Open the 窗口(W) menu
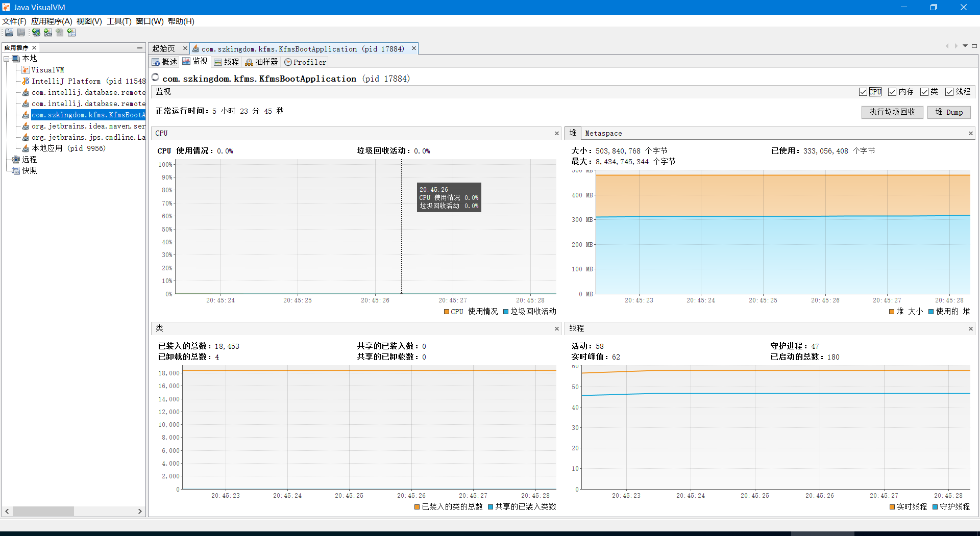Screen dimensions: 980x536 [x=150, y=21]
